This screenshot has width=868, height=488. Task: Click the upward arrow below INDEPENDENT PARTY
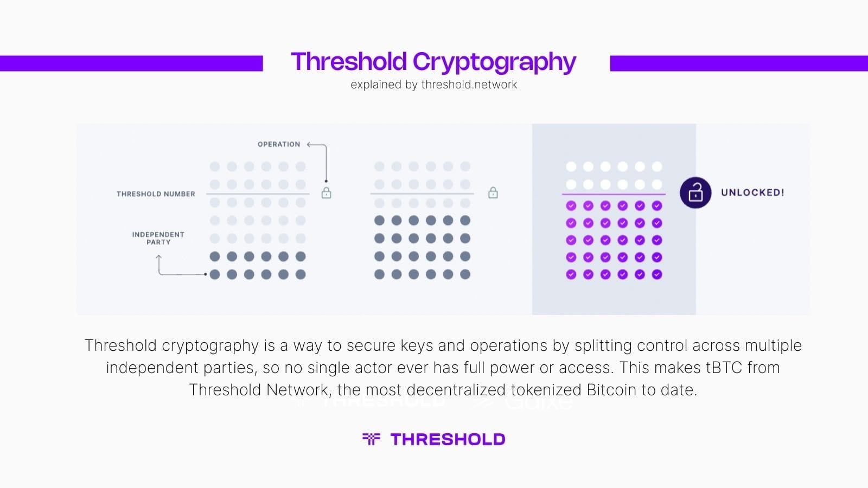pos(158,259)
